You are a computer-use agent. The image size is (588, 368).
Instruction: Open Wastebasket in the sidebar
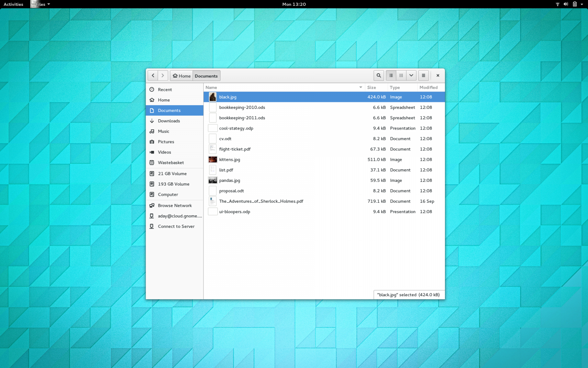[171, 163]
